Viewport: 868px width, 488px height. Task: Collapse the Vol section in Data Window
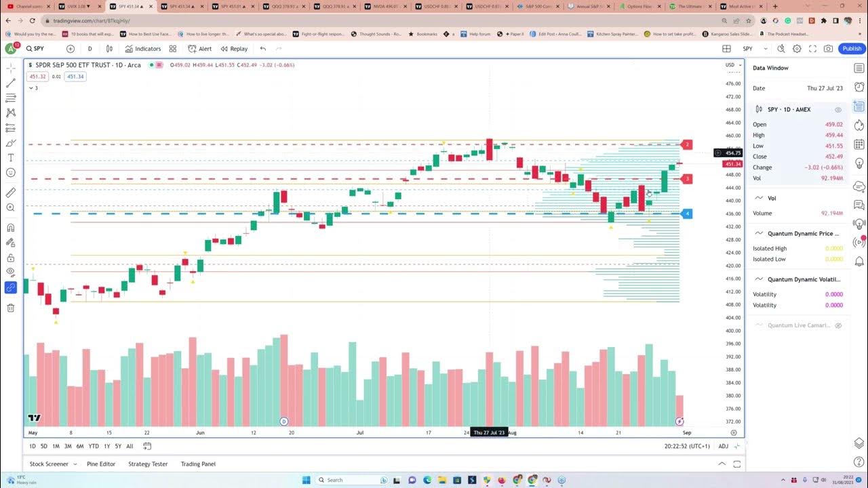tap(759, 198)
